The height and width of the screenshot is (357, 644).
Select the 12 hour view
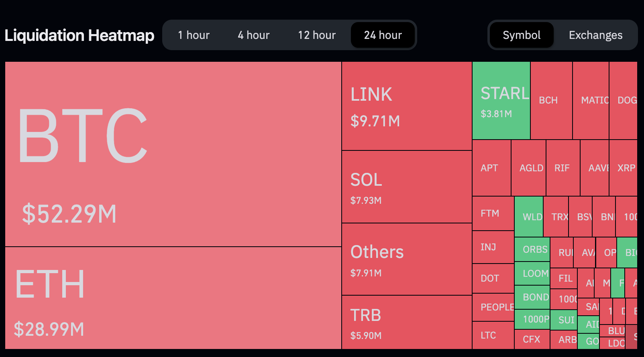(x=317, y=35)
